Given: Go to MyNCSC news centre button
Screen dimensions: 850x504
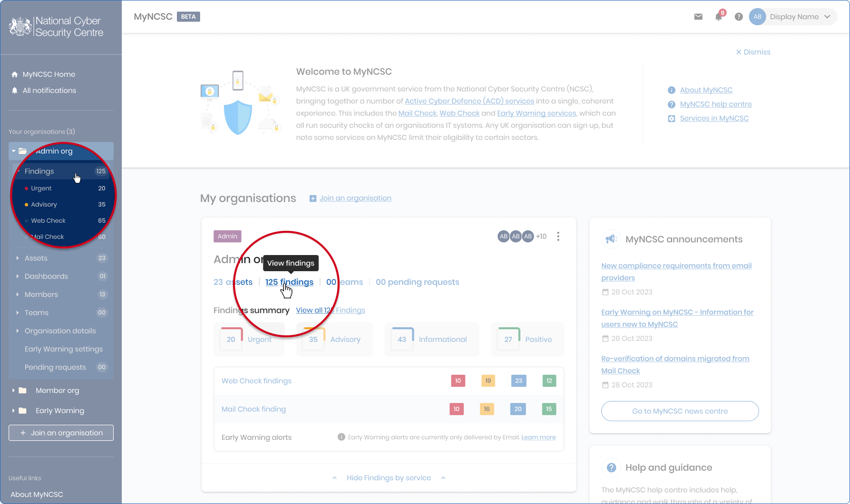Looking at the screenshot, I should pos(680,411).
